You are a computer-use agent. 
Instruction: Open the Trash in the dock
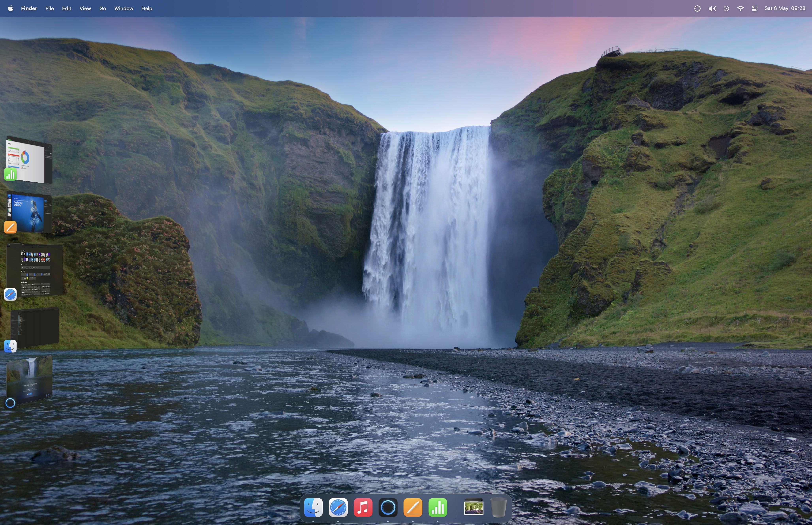[x=498, y=507]
